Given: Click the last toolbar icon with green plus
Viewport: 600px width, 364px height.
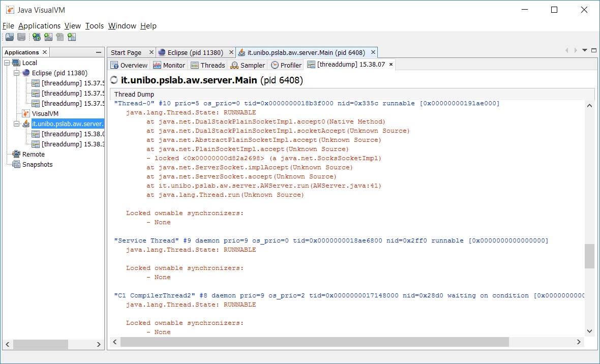Looking at the screenshot, I should [72, 37].
